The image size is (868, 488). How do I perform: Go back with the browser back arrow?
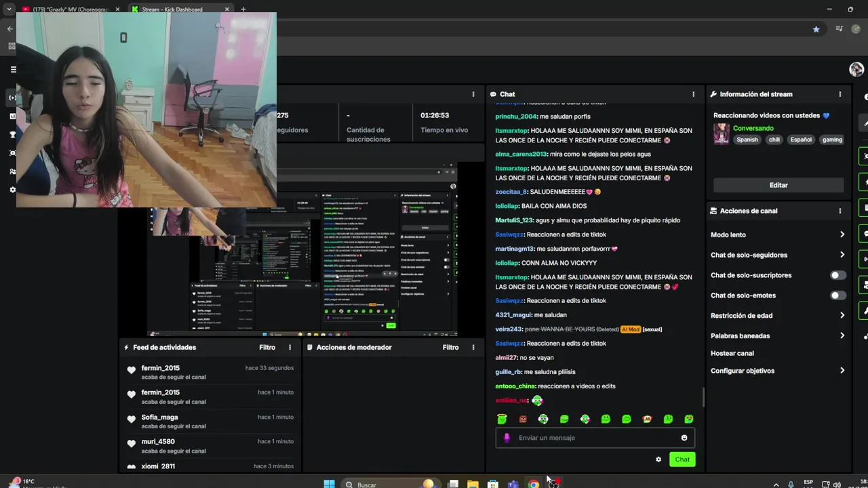coord(9,29)
